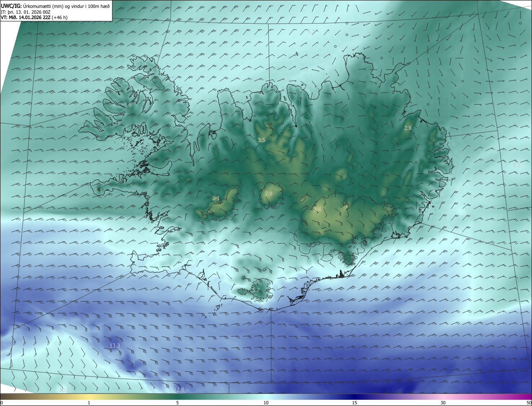Click the 3.1 value on the western glacier
The width and height of the screenshot is (532, 406).
216,198
